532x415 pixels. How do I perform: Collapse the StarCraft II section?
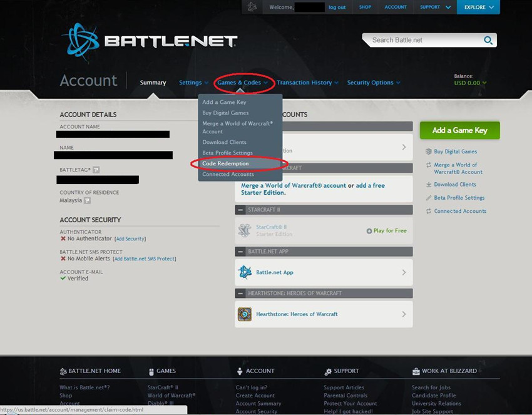(x=240, y=210)
